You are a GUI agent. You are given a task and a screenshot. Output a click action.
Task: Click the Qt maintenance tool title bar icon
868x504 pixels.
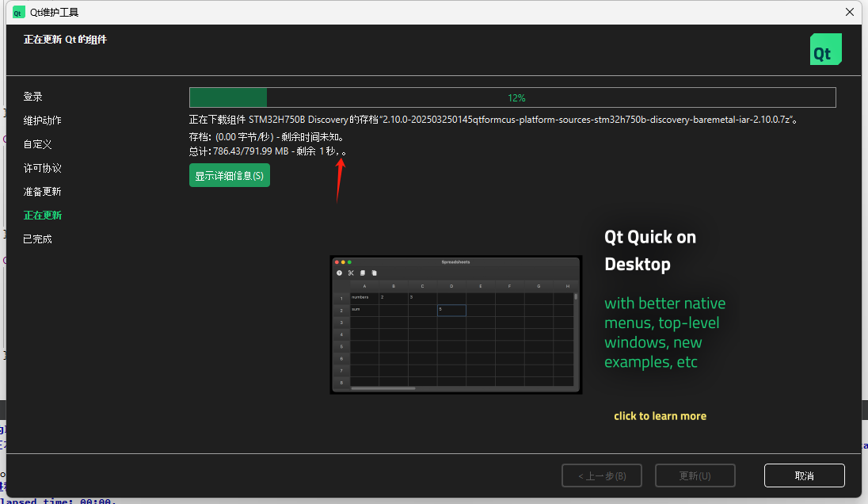coord(19,12)
